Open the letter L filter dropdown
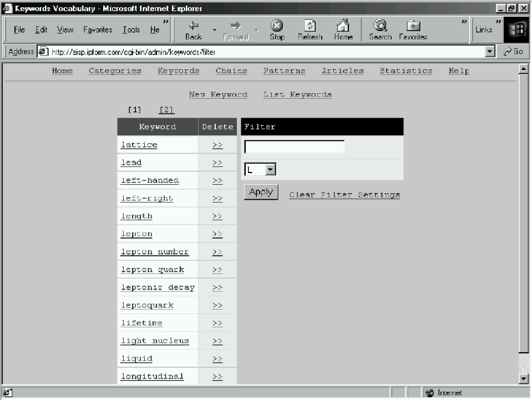Viewport: 532px width, 400px height. point(270,169)
